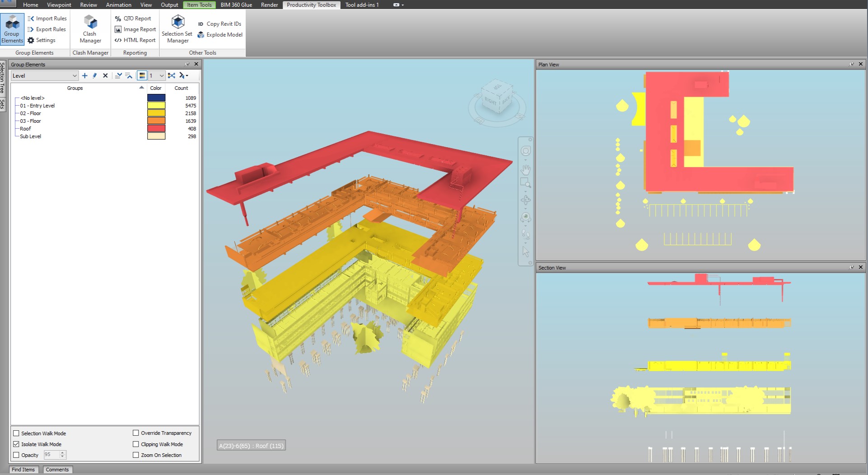
Task: Open the BIM 360 Glue tab
Action: pyautogui.click(x=236, y=5)
